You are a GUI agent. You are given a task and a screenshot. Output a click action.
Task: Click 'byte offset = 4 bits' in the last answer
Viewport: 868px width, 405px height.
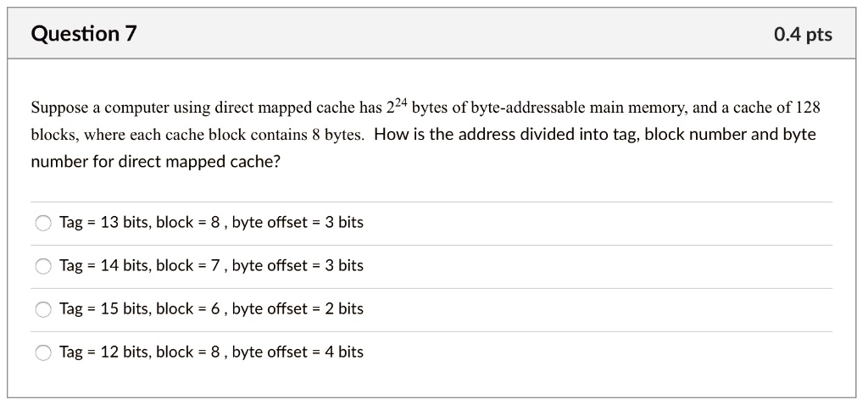(x=298, y=352)
